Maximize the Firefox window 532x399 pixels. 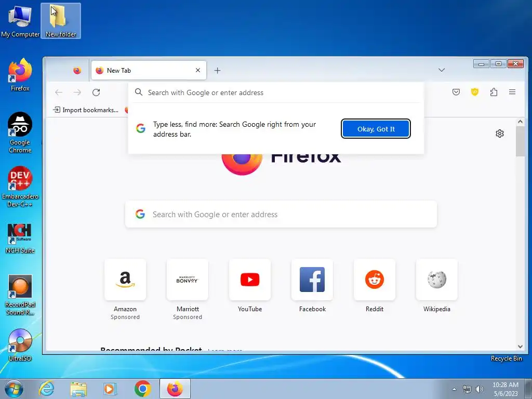(x=498, y=63)
